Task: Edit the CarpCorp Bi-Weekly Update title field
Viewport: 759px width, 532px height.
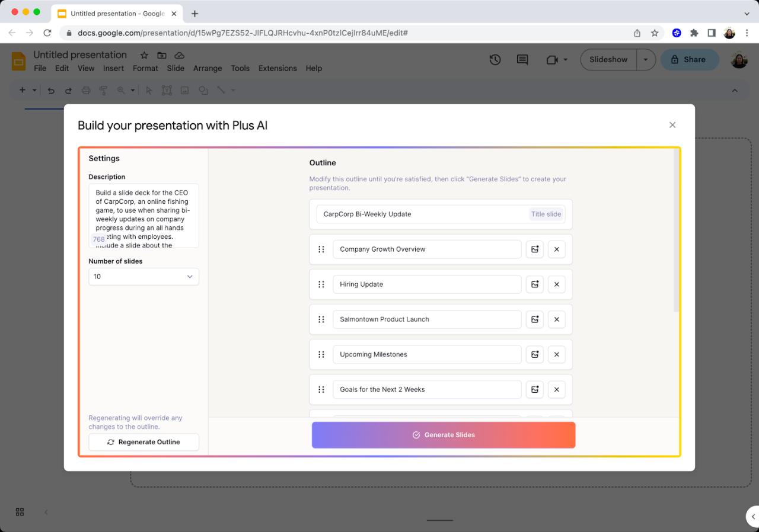Action: (x=415, y=214)
